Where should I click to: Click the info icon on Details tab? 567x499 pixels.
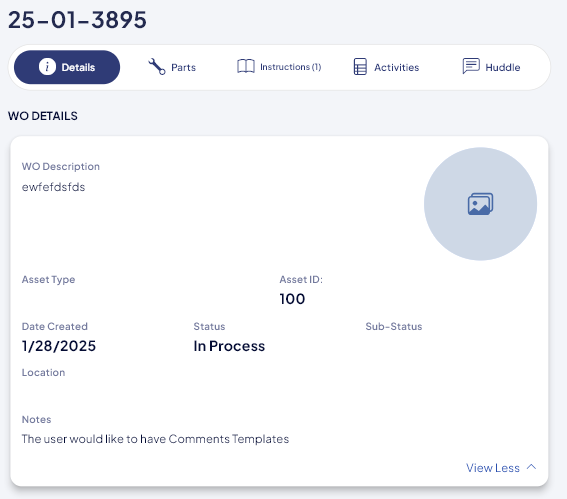click(47, 67)
